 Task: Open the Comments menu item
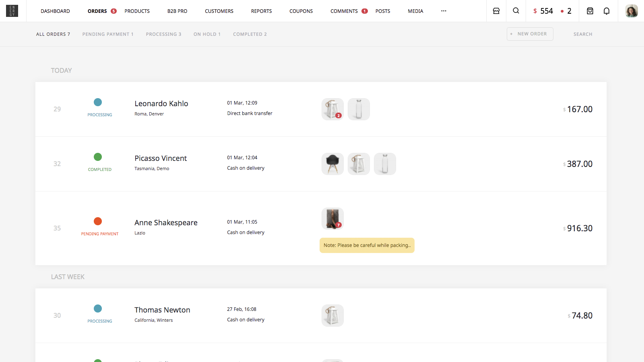[x=344, y=11]
